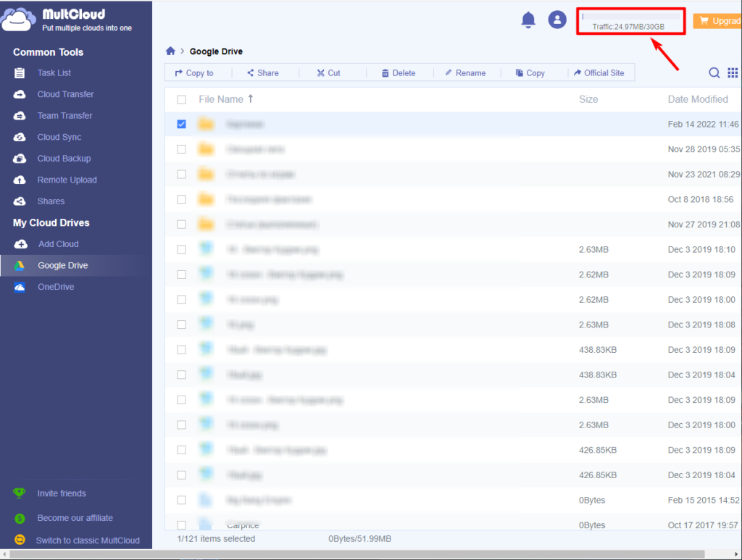Sort list by Size column header
The image size is (742, 560).
(588, 99)
